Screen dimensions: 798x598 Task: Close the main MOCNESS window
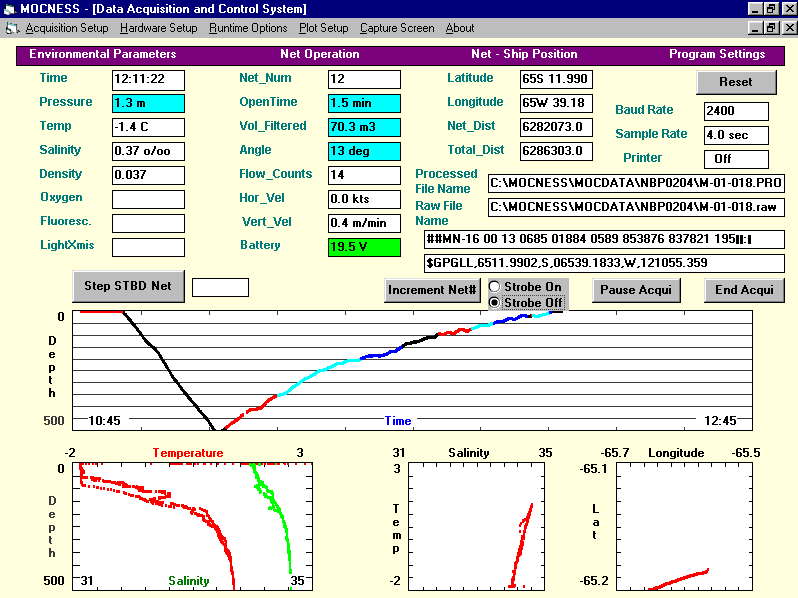click(x=789, y=9)
